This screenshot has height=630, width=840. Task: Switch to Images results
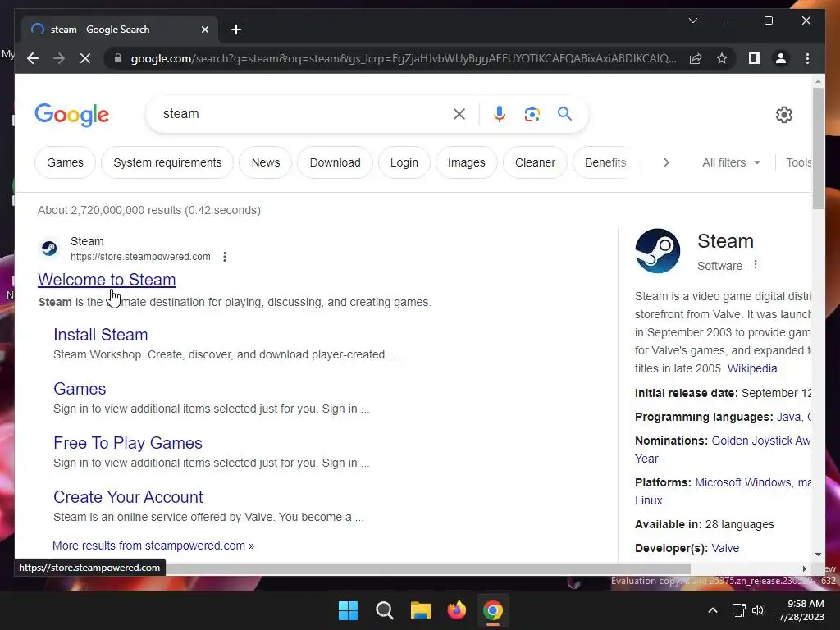click(466, 162)
